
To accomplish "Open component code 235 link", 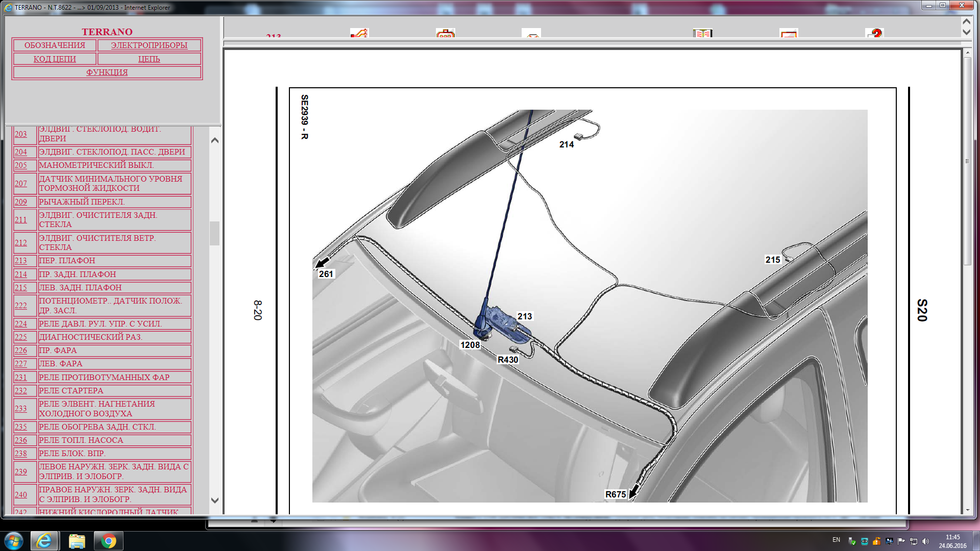I will tap(21, 427).
